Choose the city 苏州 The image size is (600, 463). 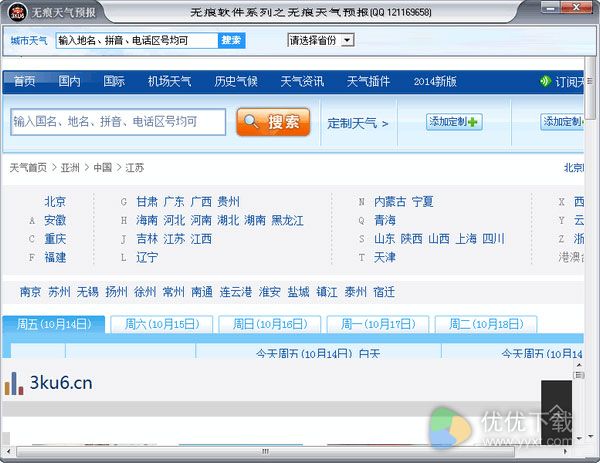click(59, 292)
